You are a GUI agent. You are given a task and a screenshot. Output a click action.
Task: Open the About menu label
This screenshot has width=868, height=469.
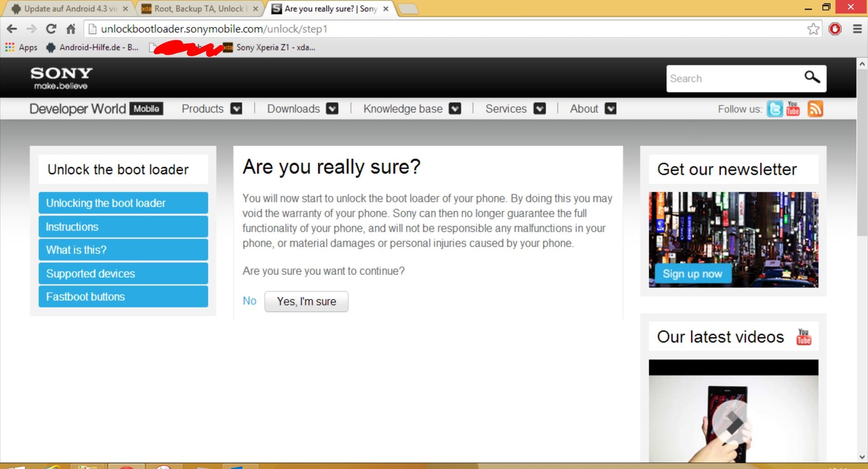[584, 109]
